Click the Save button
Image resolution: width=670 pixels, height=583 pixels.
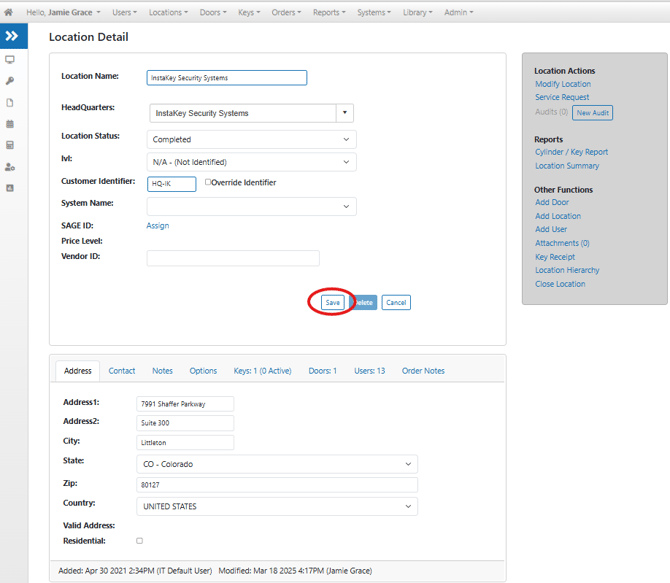(333, 302)
